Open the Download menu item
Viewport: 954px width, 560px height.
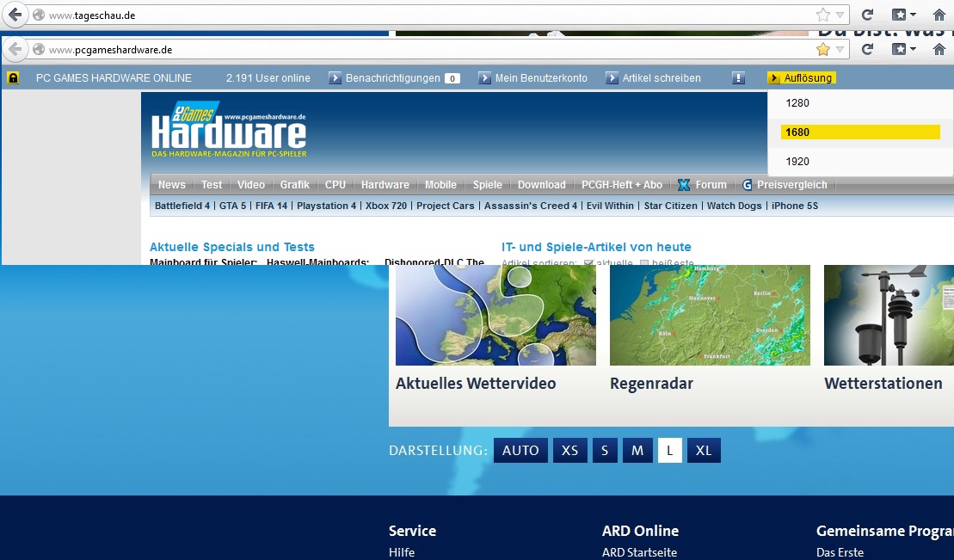click(x=541, y=185)
